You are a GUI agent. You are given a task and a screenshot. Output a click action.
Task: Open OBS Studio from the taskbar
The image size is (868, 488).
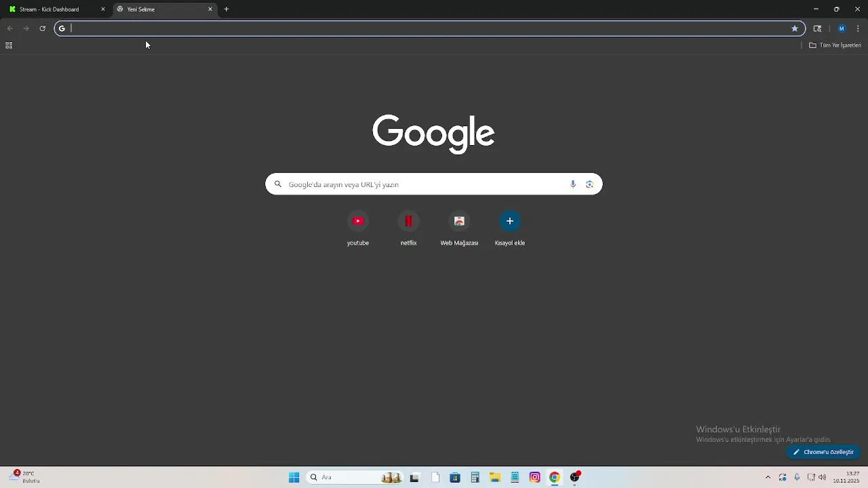click(x=575, y=478)
